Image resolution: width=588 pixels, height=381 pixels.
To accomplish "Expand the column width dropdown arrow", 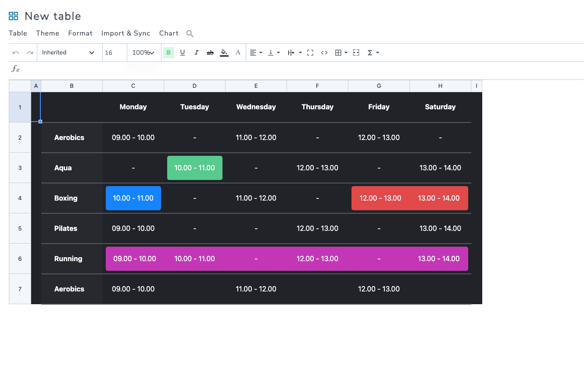I will coord(300,53).
